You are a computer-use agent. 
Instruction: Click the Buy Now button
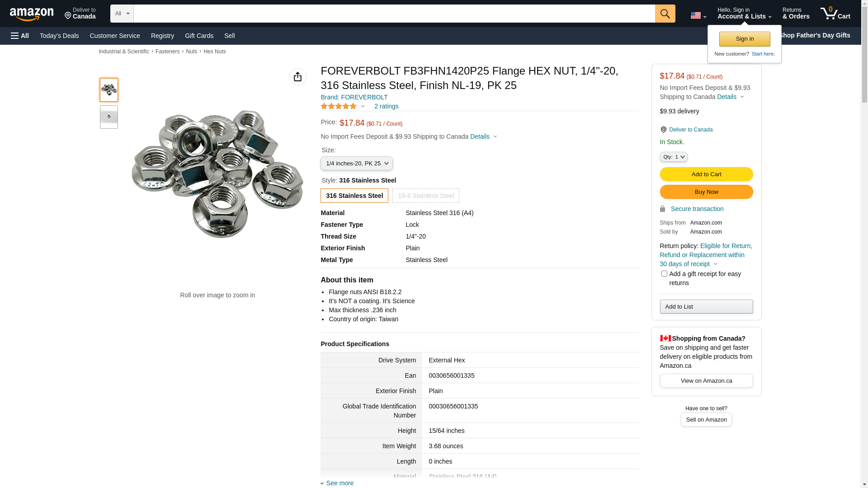coord(706,192)
